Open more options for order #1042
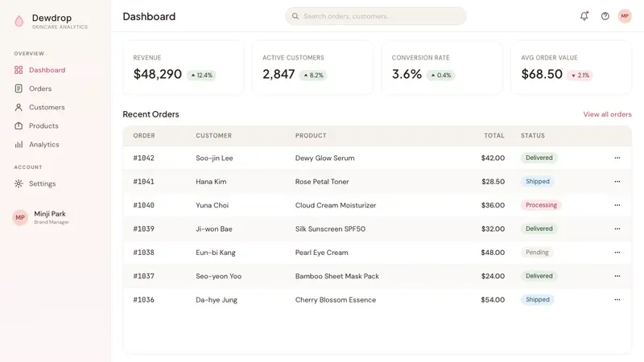The image size is (644, 362). (617, 158)
